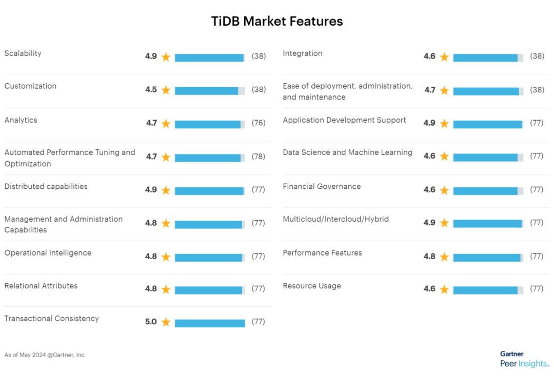Click Automated Performance Tuning and Optimization label
The height and width of the screenshot is (392, 554).
(70, 158)
